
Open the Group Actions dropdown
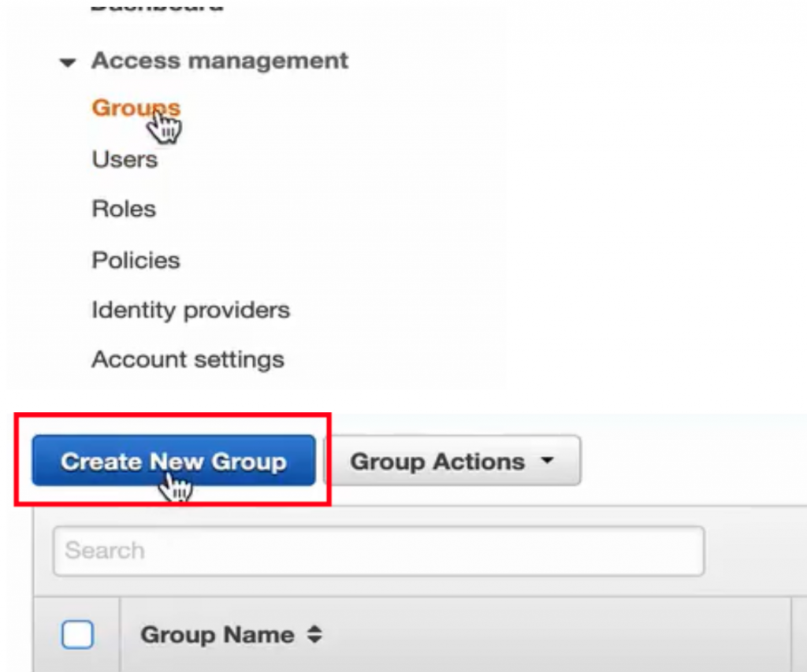coord(452,461)
